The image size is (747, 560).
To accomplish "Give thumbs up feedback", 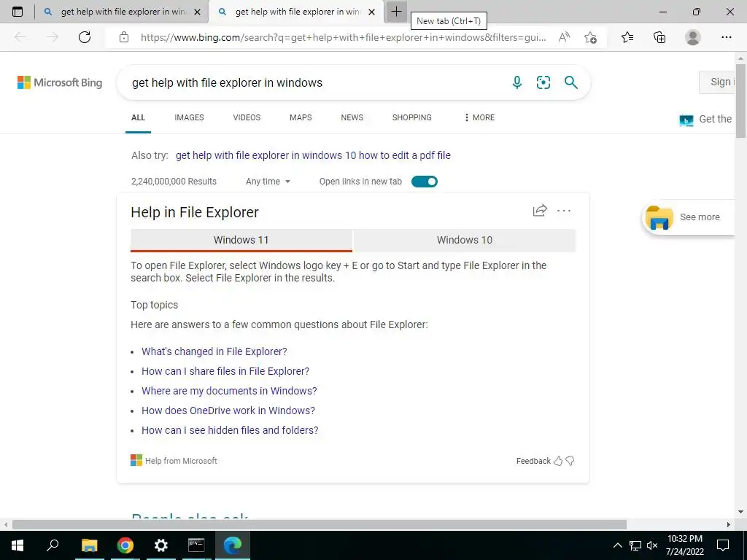I will 558,461.
